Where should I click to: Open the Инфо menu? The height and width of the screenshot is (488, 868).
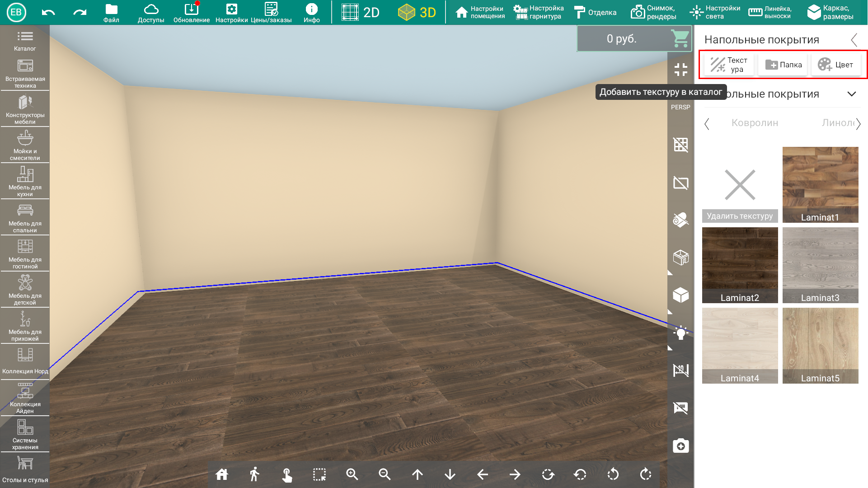click(x=312, y=13)
